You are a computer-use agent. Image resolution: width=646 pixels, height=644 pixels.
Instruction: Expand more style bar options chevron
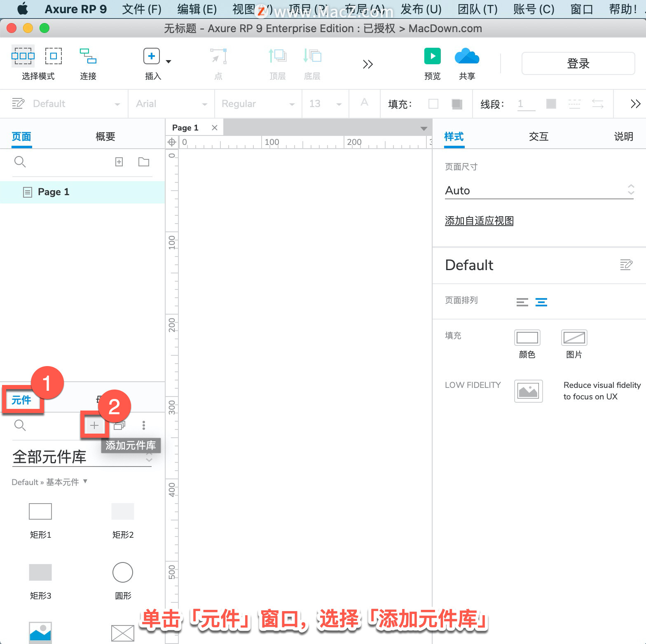[635, 104]
